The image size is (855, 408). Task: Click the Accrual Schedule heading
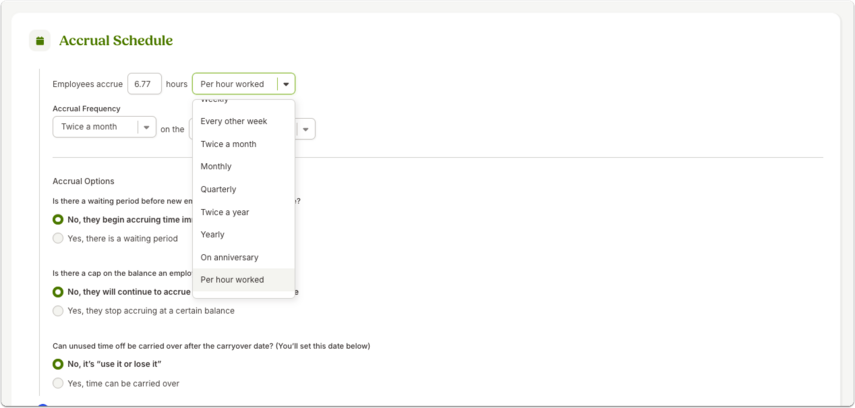[x=116, y=41]
